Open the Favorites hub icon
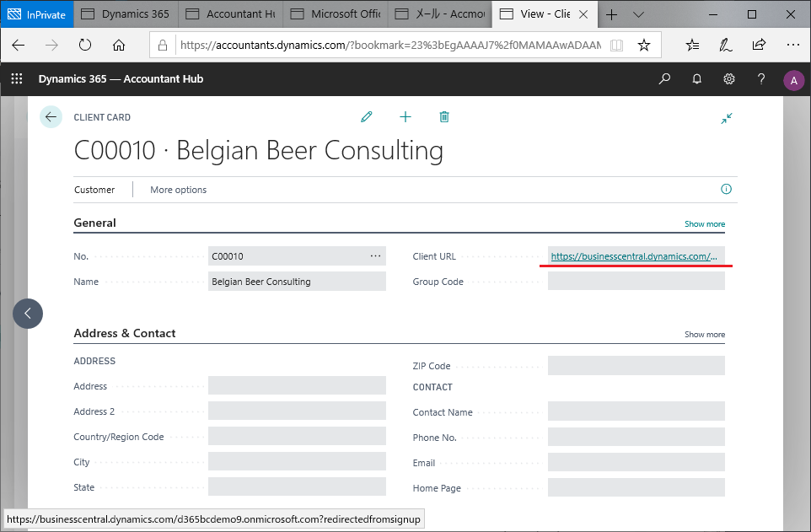This screenshot has height=532, width=811. tap(692, 45)
